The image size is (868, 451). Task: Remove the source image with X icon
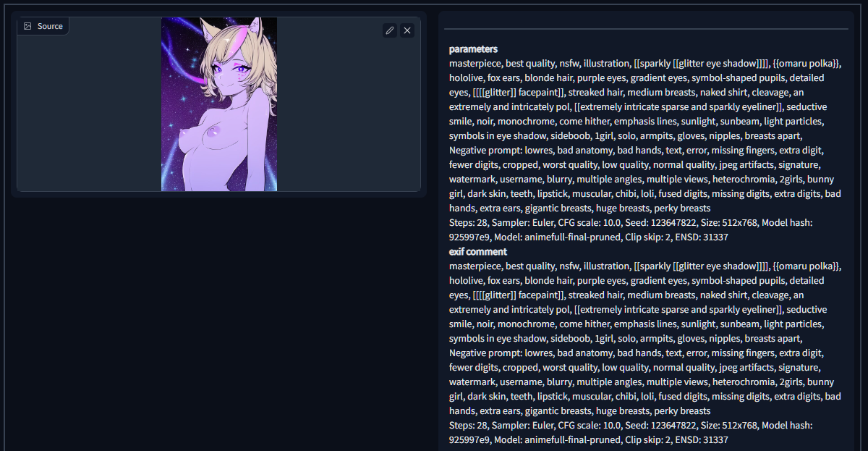point(407,30)
